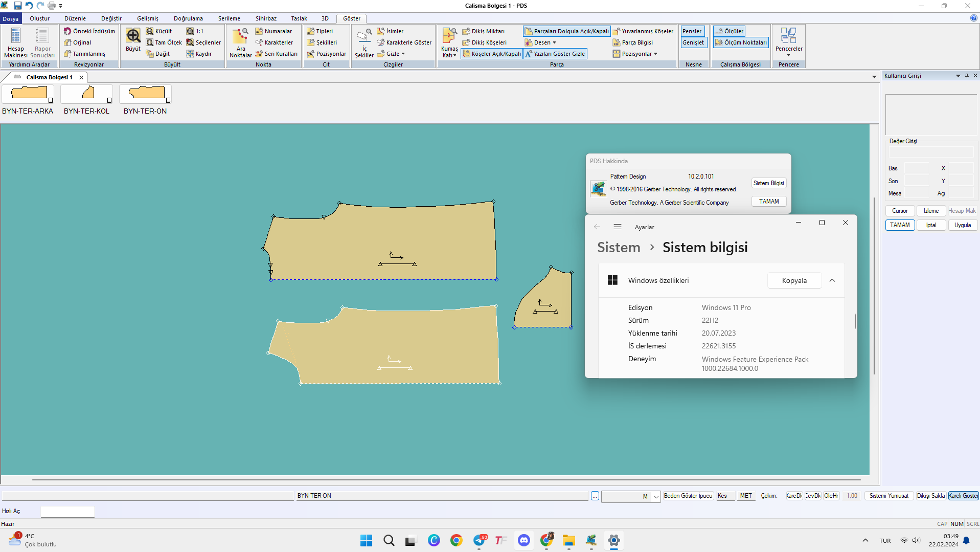Viewport: 980px width, 552px height.
Task: Open the Doğrulama ribbon tab
Action: (x=188, y=18)
